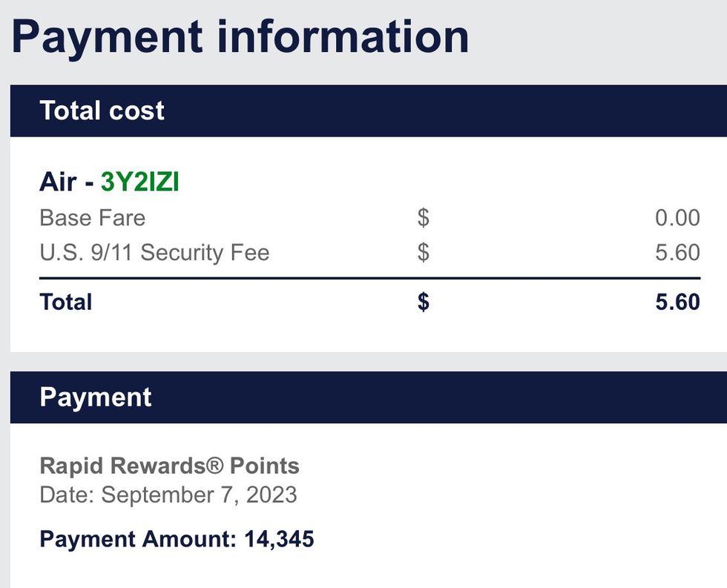727x588 pixels.
Task: Click the registered trademark symbol after Rewards
Action: click(x=214, y=465)
